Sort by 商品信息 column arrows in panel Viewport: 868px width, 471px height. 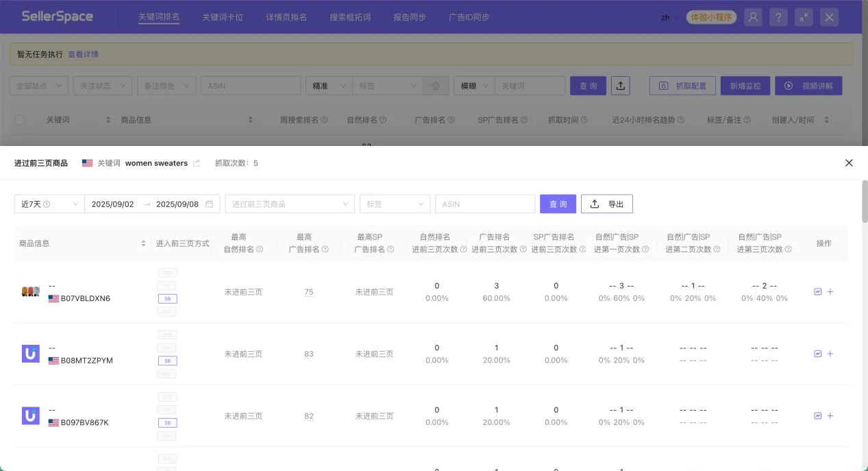pos(144,243)
